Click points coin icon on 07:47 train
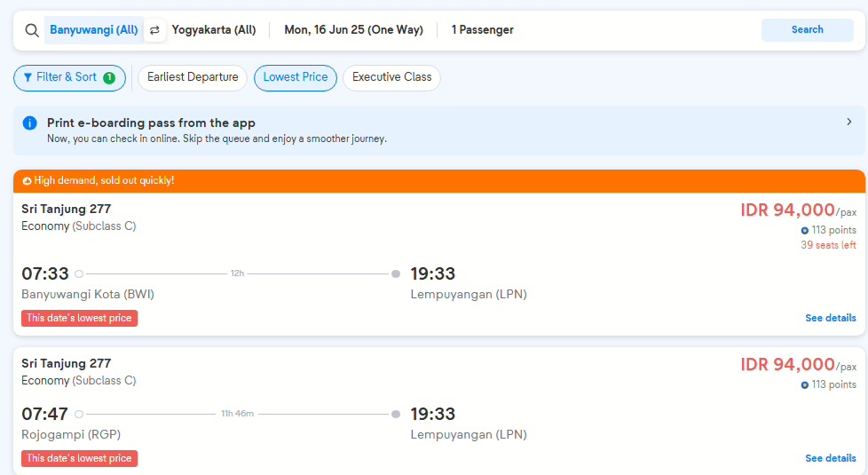Image resolution: width=868 pixels, height=475 pixels. coord(804,384)
